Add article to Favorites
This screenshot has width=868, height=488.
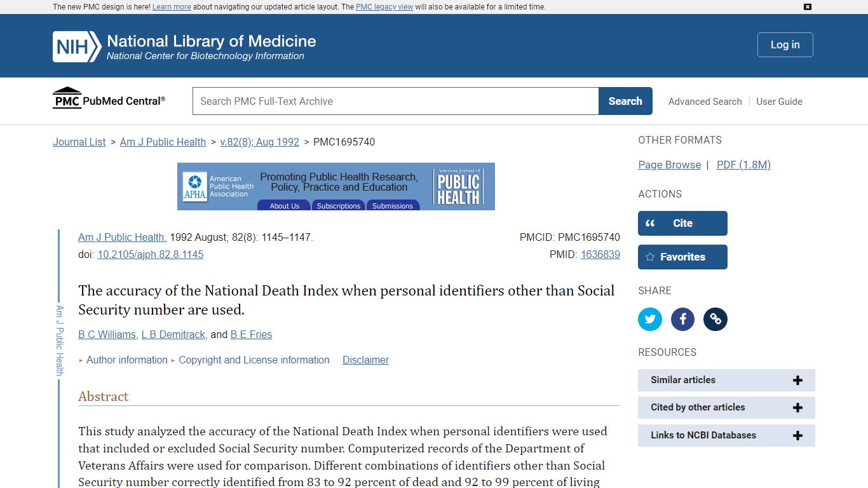coord(682,257)
